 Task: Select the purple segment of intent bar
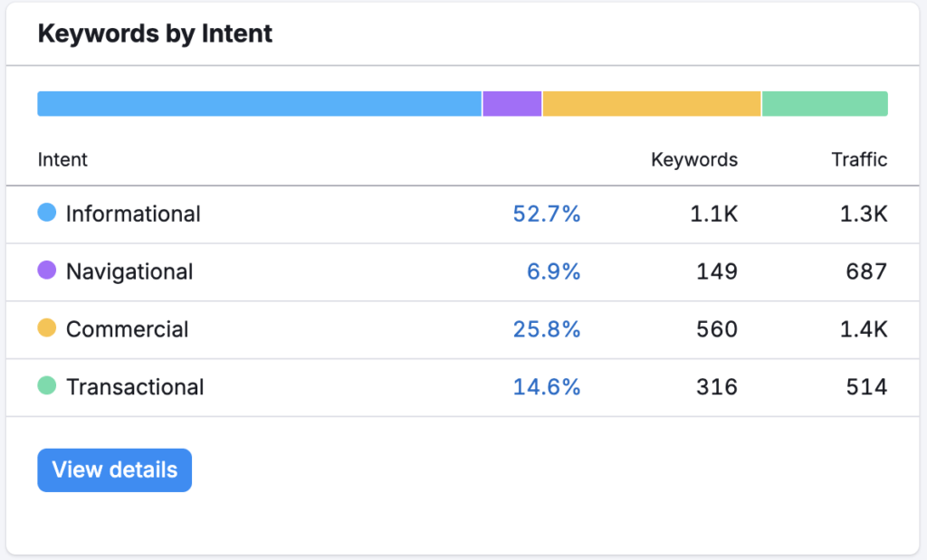click(x=512, y=104)
